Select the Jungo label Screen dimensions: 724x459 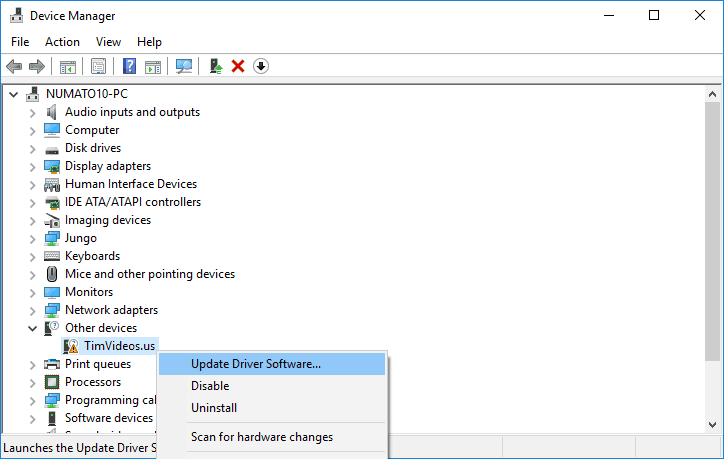click(x=81, y=238)
